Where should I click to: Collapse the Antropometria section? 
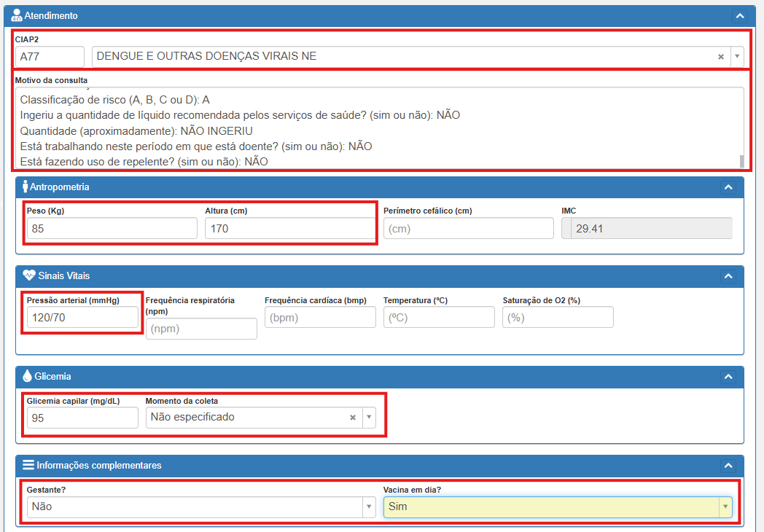click(x=728, y=187)
